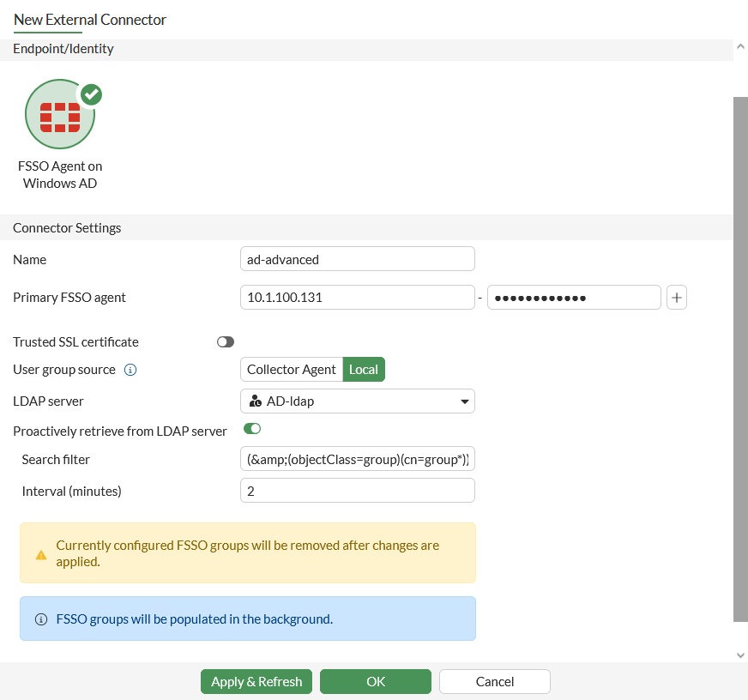
Task: Open the LDAP server dropdown
Action: 358,401
